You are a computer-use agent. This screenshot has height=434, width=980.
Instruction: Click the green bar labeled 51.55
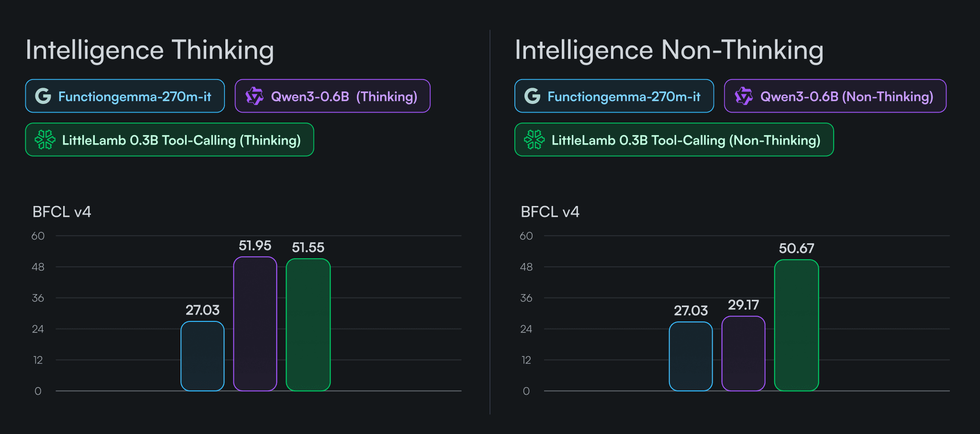[308, 325]
